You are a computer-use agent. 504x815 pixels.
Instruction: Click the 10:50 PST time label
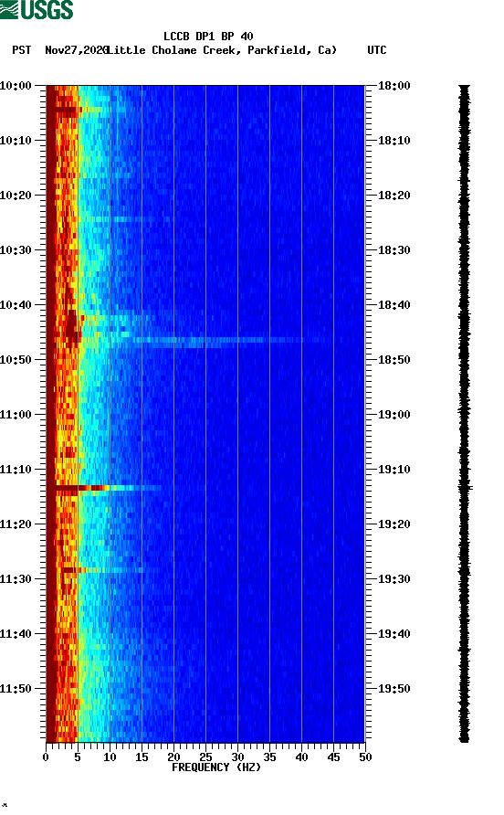(16, 360)
